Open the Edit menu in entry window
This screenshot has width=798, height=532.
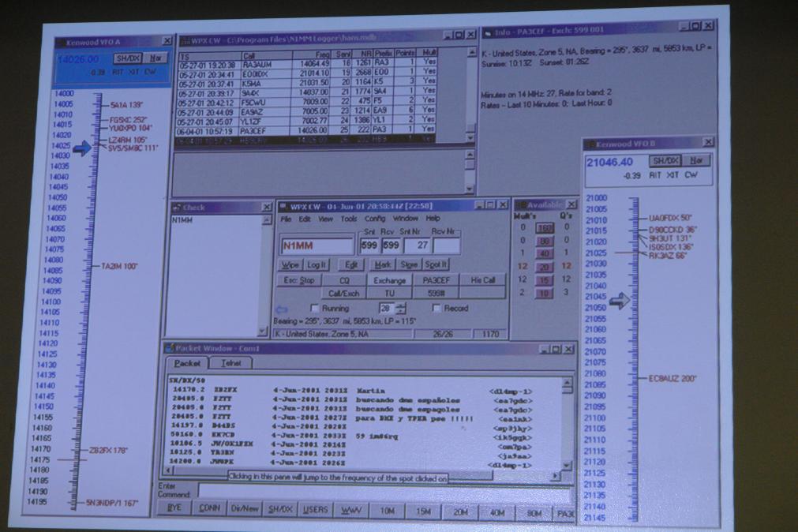305,219
